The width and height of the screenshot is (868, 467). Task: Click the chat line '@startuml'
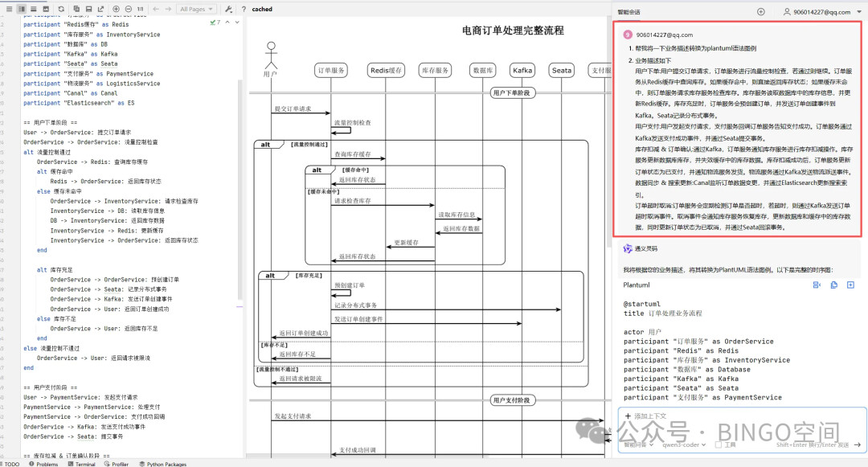pos(642,304)
